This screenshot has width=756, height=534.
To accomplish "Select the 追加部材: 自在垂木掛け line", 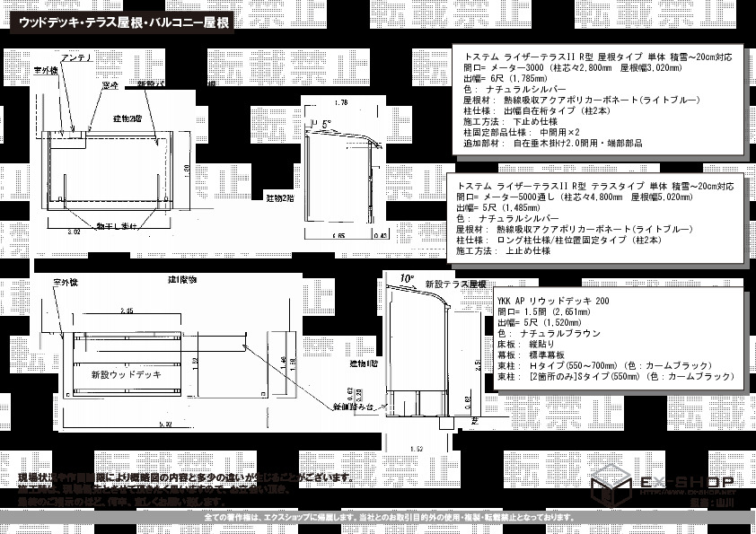I will (x=552, y=143).
